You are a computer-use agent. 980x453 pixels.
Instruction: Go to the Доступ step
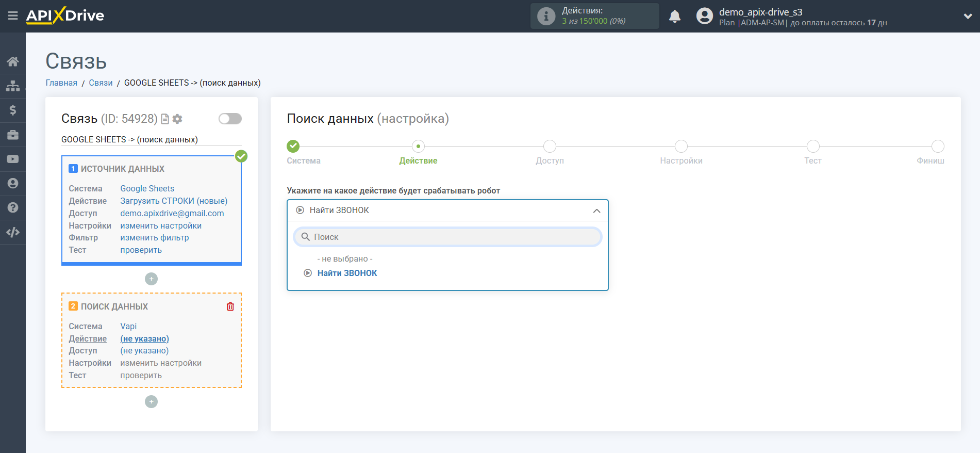click(550, 147)
